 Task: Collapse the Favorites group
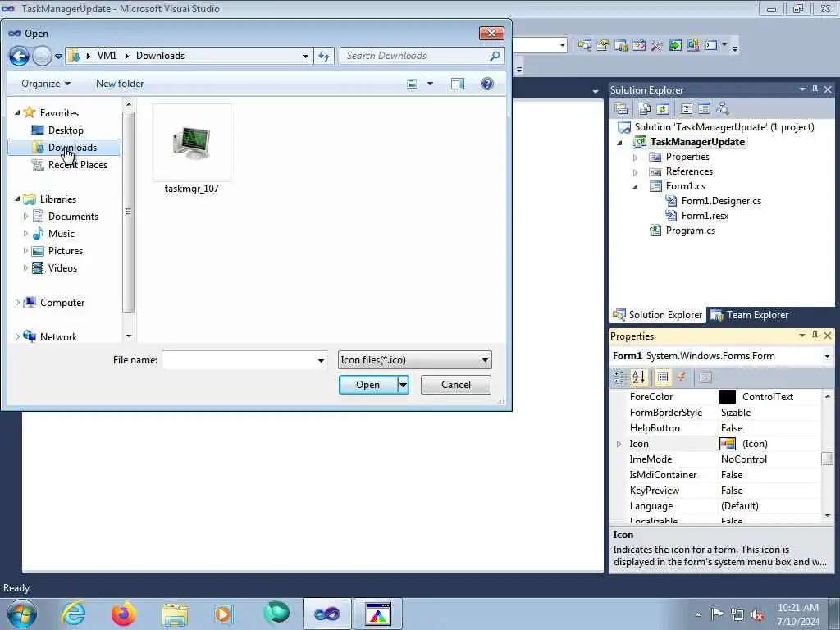coord(16,112)
